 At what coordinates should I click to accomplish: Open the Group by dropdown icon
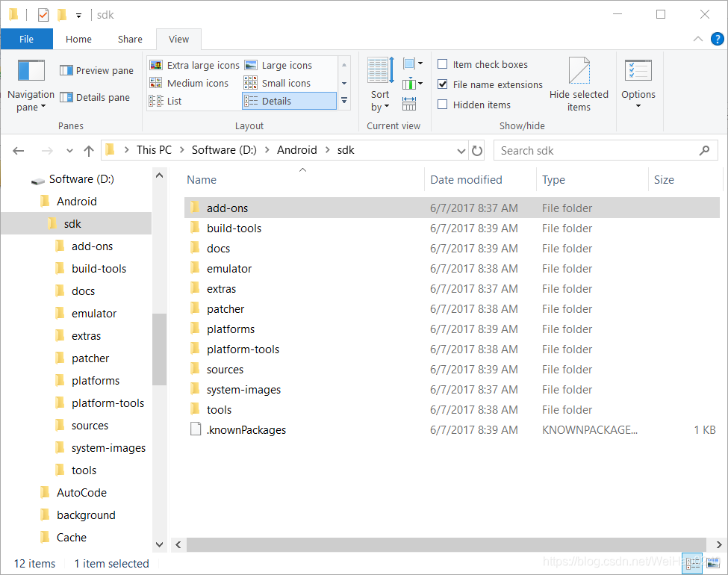pos(413,63)
